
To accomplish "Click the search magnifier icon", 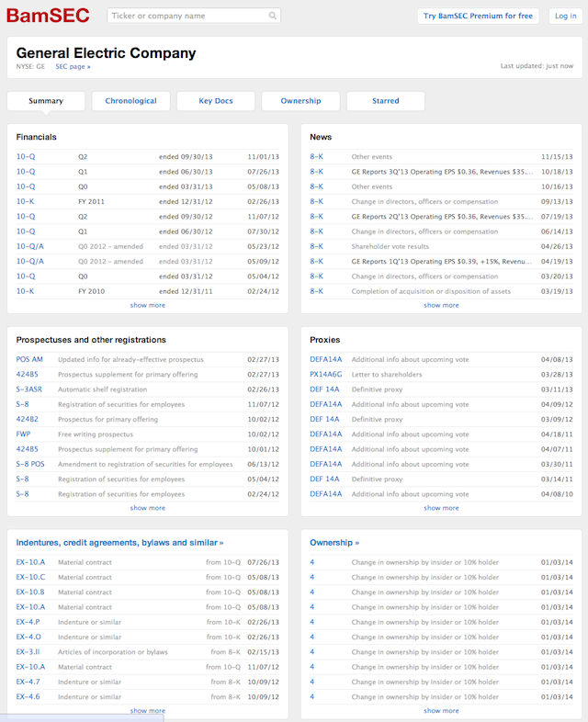I will pyautogui.click(x=273, y=16).
